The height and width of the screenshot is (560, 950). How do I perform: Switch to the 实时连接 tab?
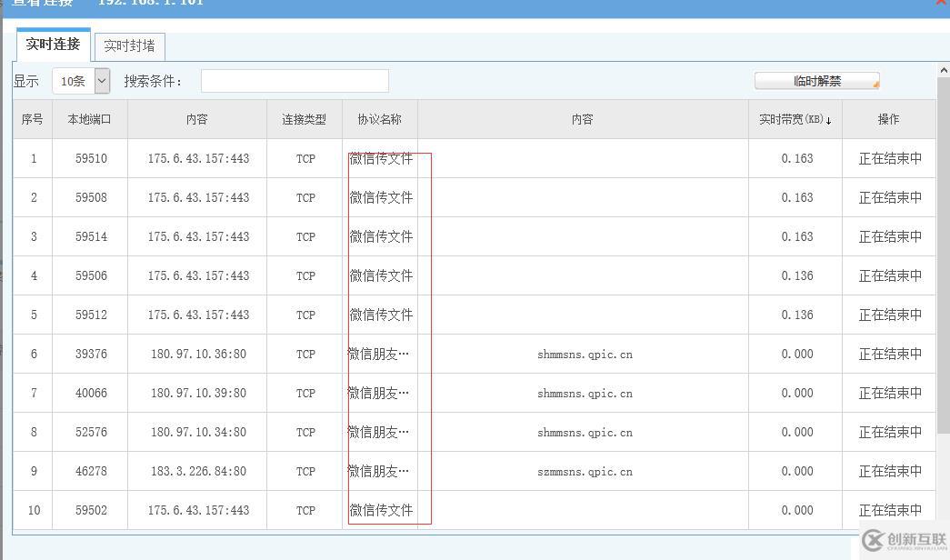tap(54, 45)
